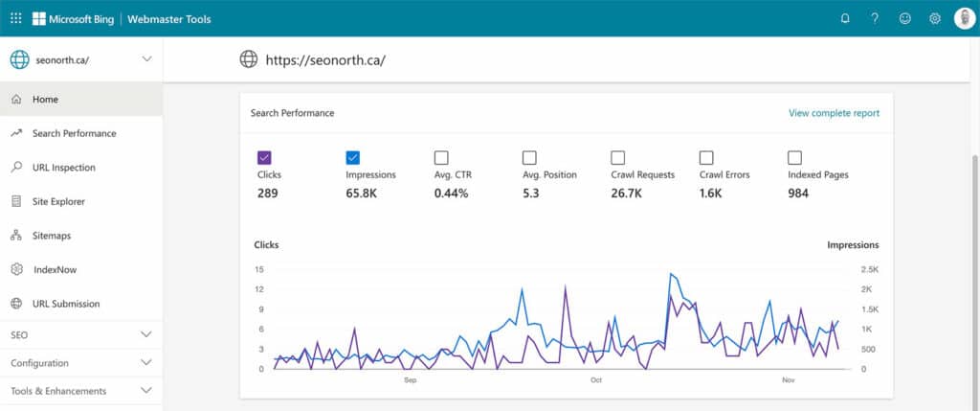Open the user profile avatar

[x=965, y=18]
